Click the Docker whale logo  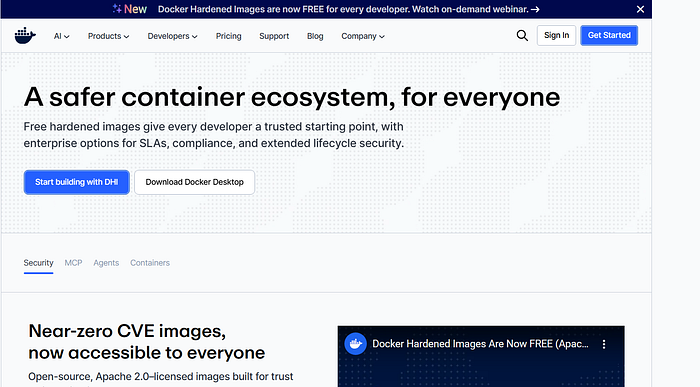click(25, 36)
